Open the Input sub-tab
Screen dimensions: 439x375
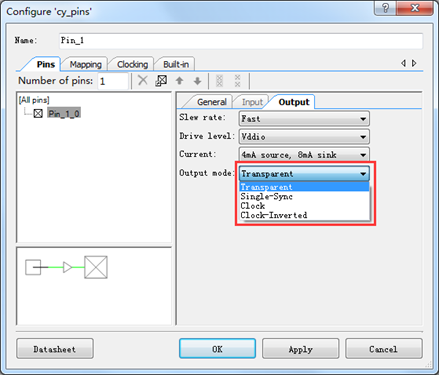(x=252, y=102)
